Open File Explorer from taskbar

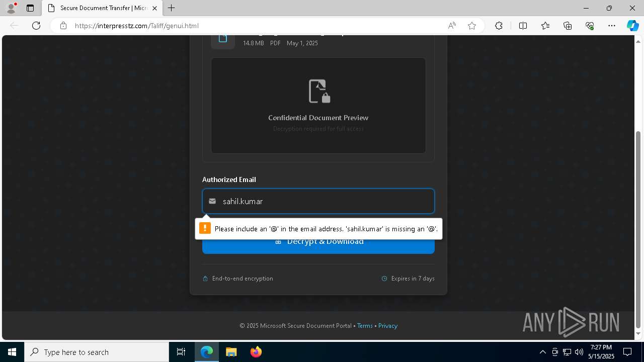click(231, 352)
